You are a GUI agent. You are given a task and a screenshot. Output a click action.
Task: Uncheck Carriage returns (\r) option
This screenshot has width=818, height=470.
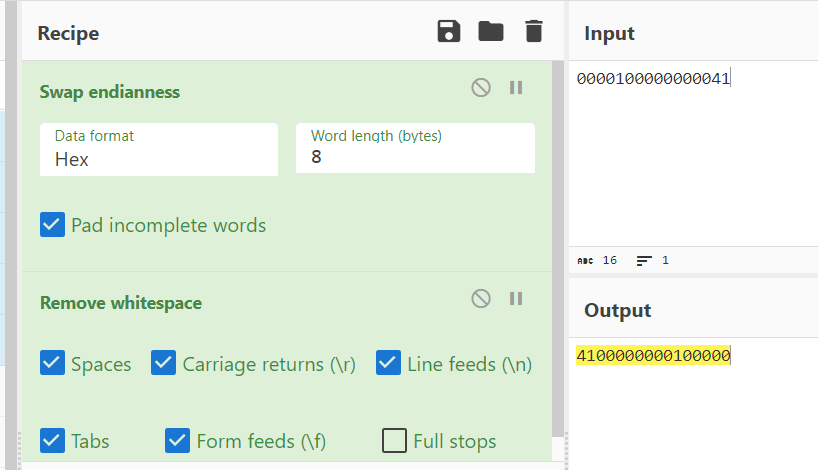[x=164, y=363]
